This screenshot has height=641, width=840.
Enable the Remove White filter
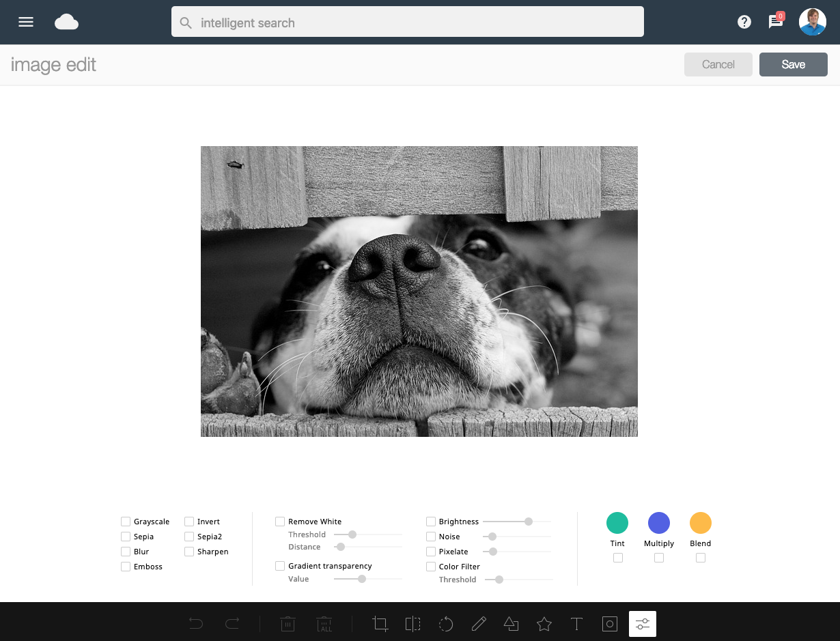click(280, 521)
